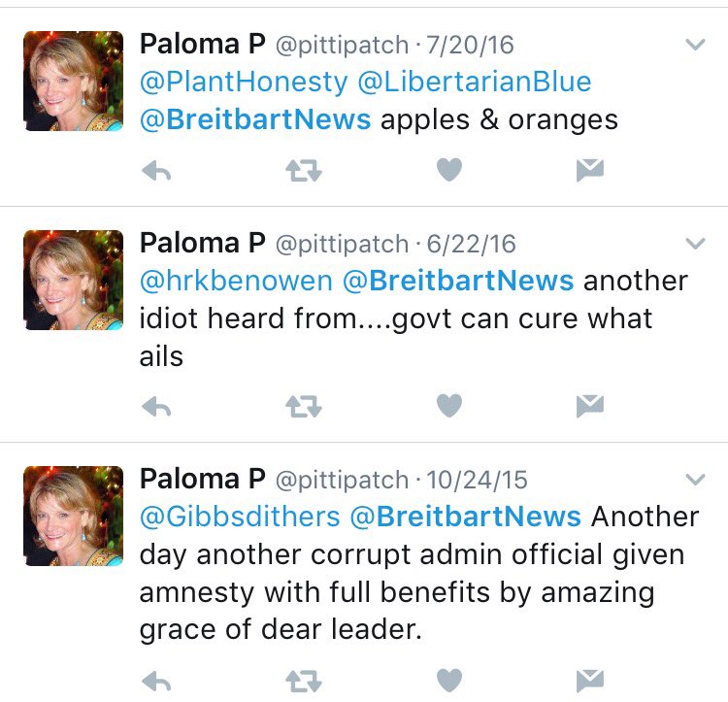Image resolution: width=728 pixels, height=702 pixels.
Task: Retweet the apples & oranges tweet
Action: click(304, 170)
